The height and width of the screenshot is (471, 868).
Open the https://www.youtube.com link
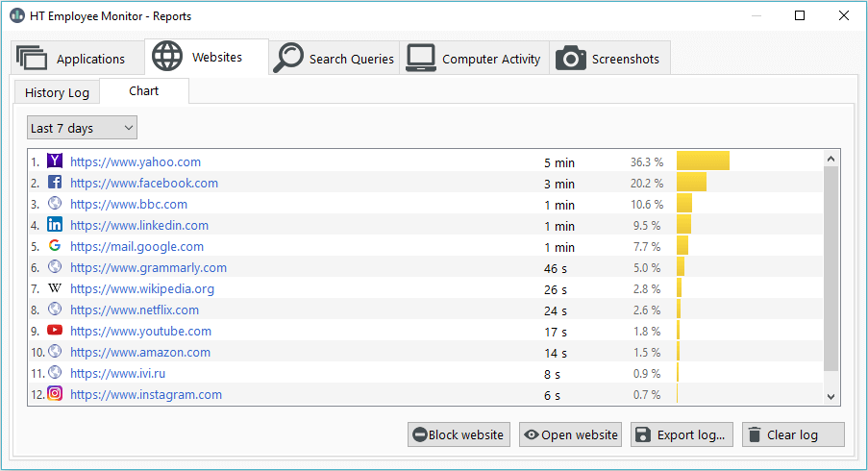click(x=140, y=331)
